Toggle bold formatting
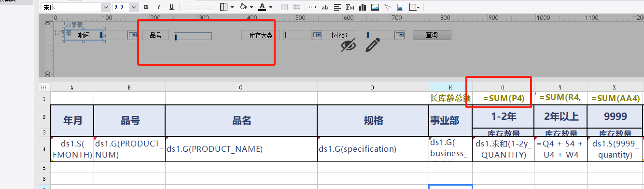 point(146,7)
